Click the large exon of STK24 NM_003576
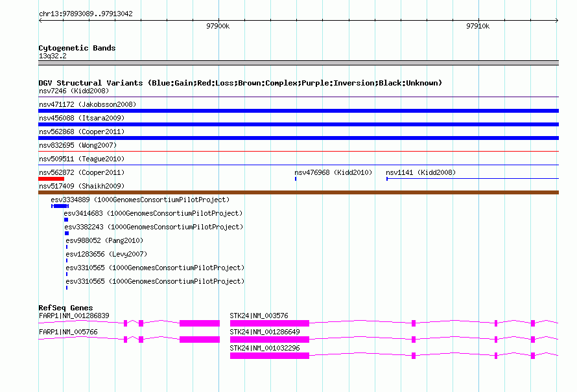This screenshot has height=392, width=577. click(269, 323)
